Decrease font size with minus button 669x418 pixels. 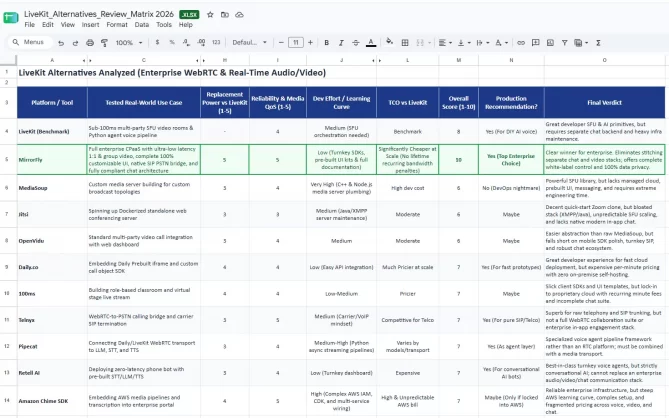pyautogui.click(x=281, y=42)
